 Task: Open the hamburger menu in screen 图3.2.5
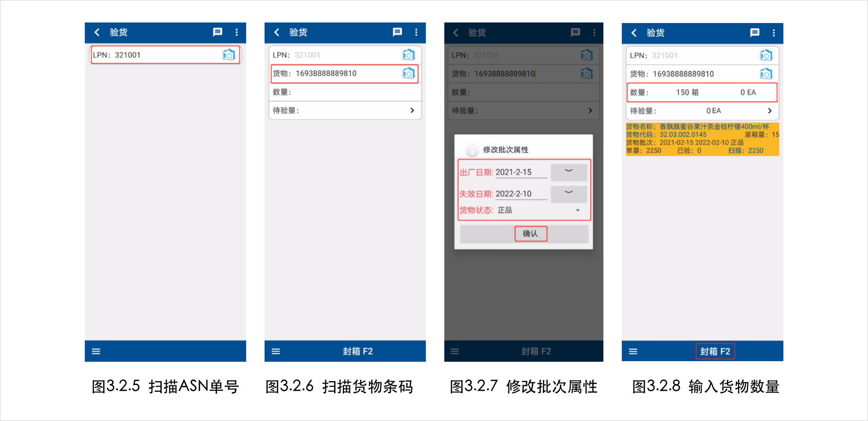[96, 352]
